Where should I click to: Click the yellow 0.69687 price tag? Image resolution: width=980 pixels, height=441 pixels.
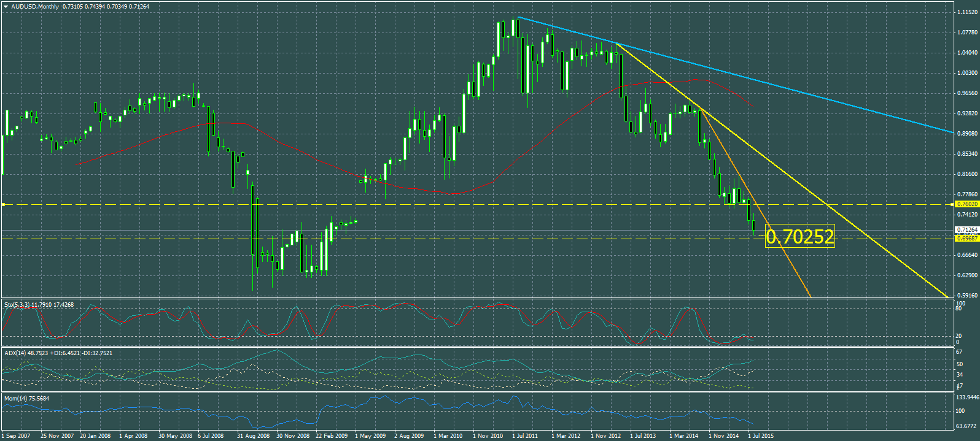966,238
